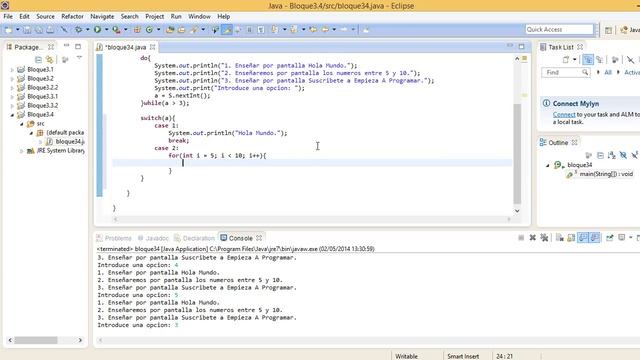Collapse the Bloque3.4 project

[12, 115]
